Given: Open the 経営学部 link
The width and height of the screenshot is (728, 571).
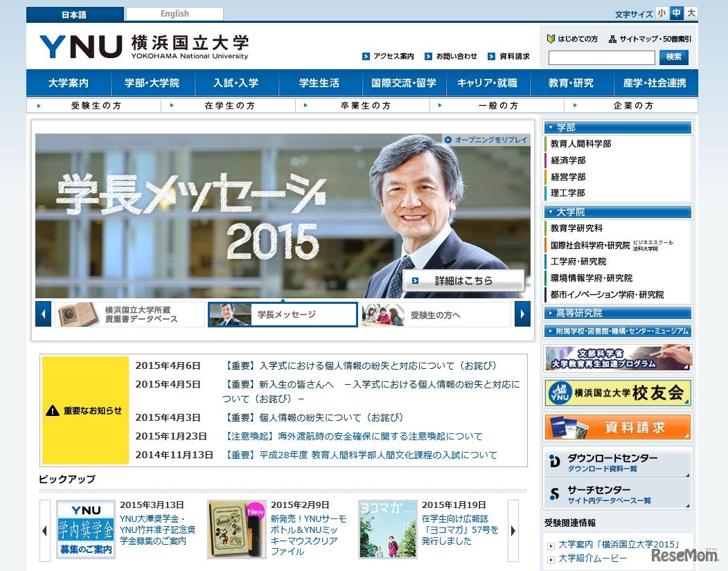Looking at the screenshot, I should click(568, 176).
